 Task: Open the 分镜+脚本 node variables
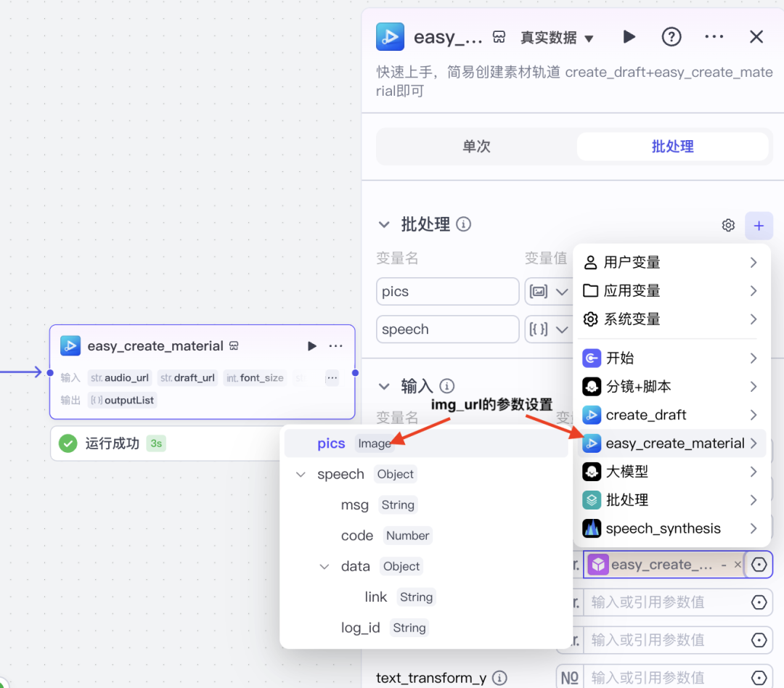click(671, 387)
